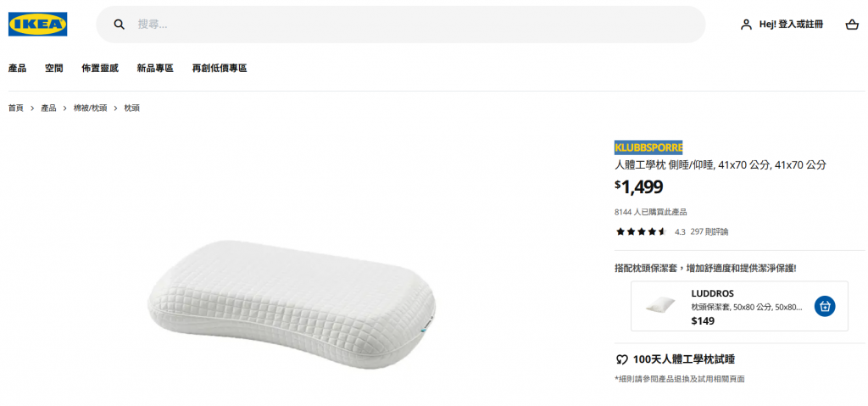
Task: Click Hej! 登入或註冊 login link
Action: (790, 25)
